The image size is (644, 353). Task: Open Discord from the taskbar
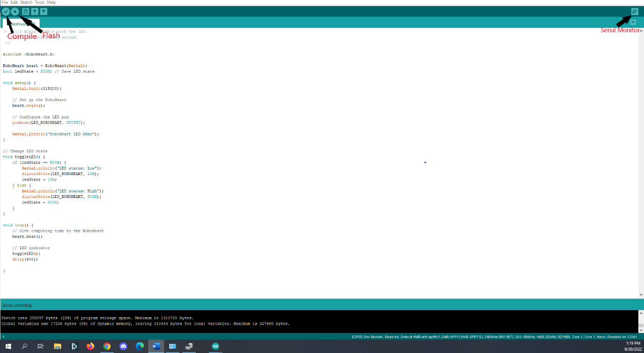(x=123, y=346)
